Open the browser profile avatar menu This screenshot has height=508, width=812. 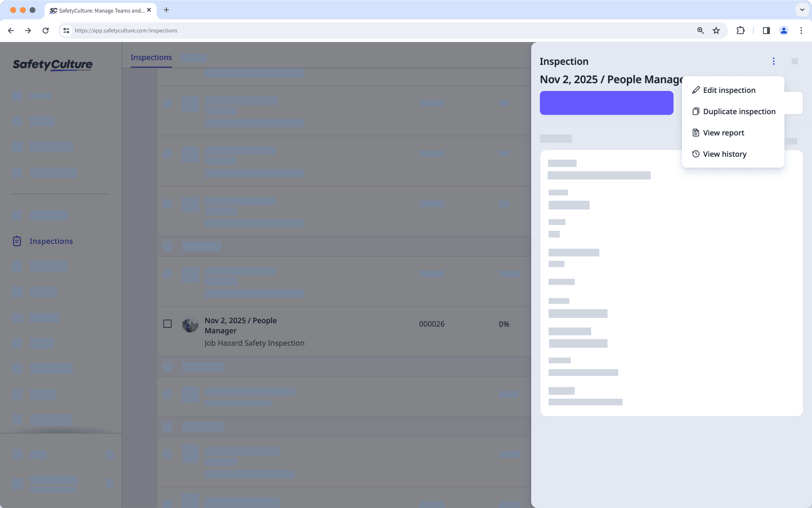pos(783,30)
